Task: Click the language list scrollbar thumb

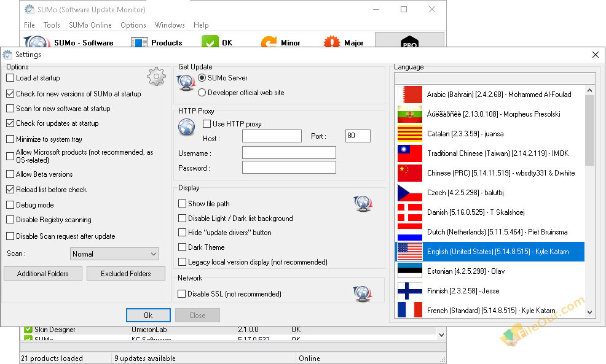Action: pos(589,131)
